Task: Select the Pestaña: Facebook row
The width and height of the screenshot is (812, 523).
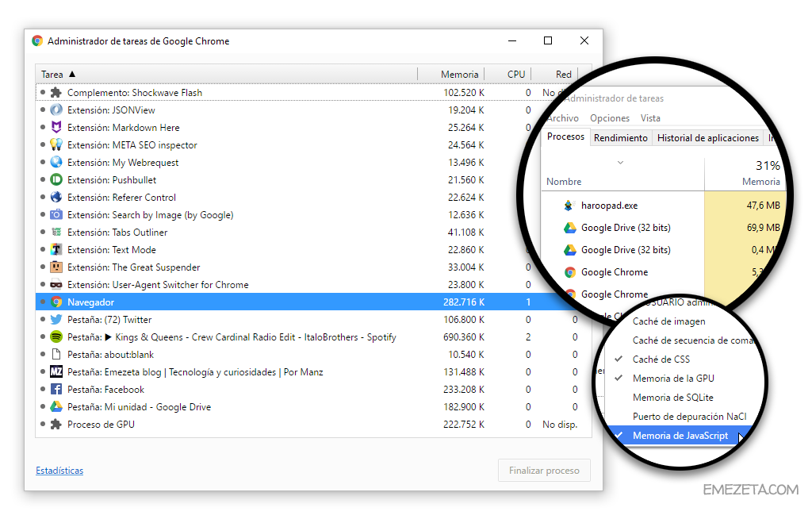Action: pyautogui.click(x=313, y=390)
